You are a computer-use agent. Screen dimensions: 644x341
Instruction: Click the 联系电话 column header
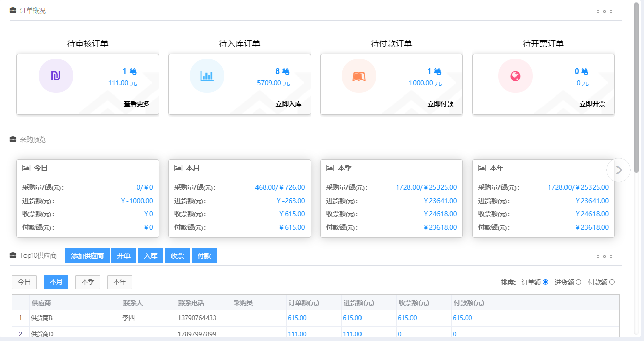point(203,303)
